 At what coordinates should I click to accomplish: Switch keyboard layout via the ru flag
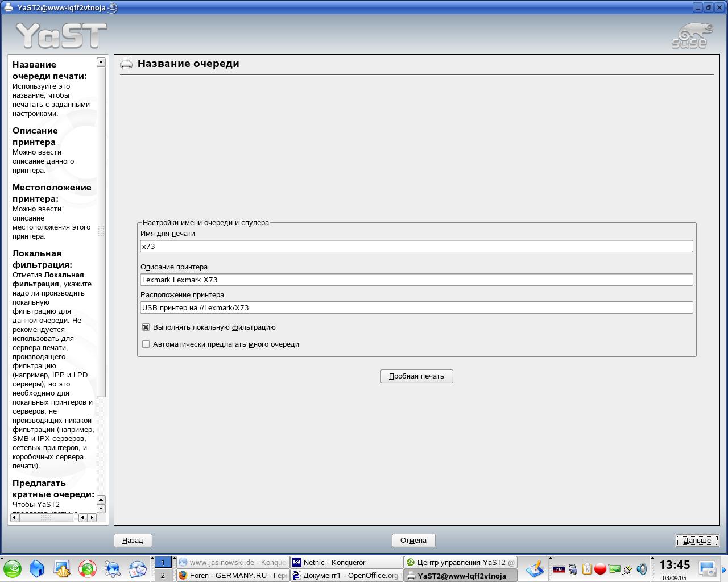559,569
